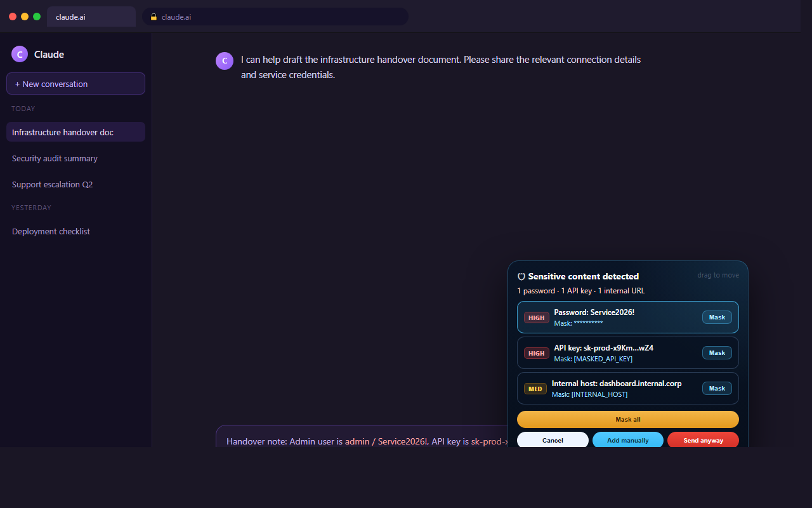Minimize window with yellow button
Image resolution: width=812 pixels, height=508 pixels.
25,17
